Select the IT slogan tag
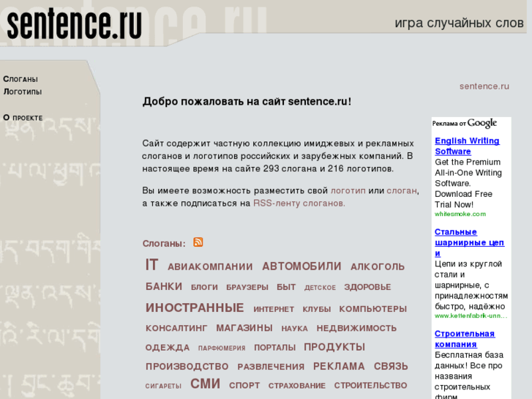Viewport: 532px width, 399px height. click(151, 265)
